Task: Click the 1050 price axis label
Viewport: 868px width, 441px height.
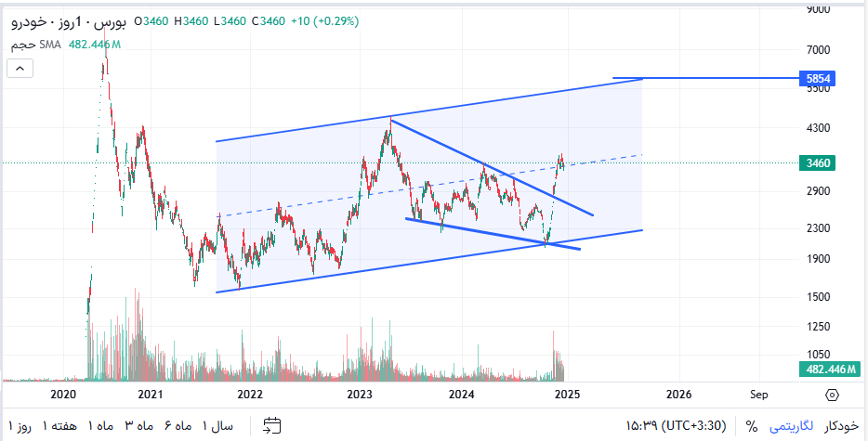Action: (x=818, y=355)
